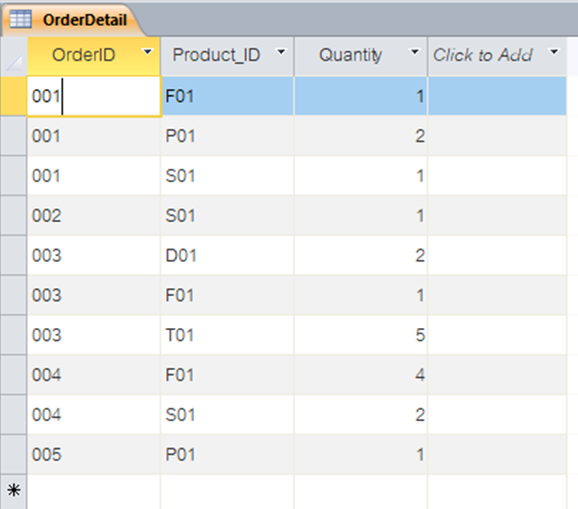Select row selector for 001 S01 record

(14, 175)
